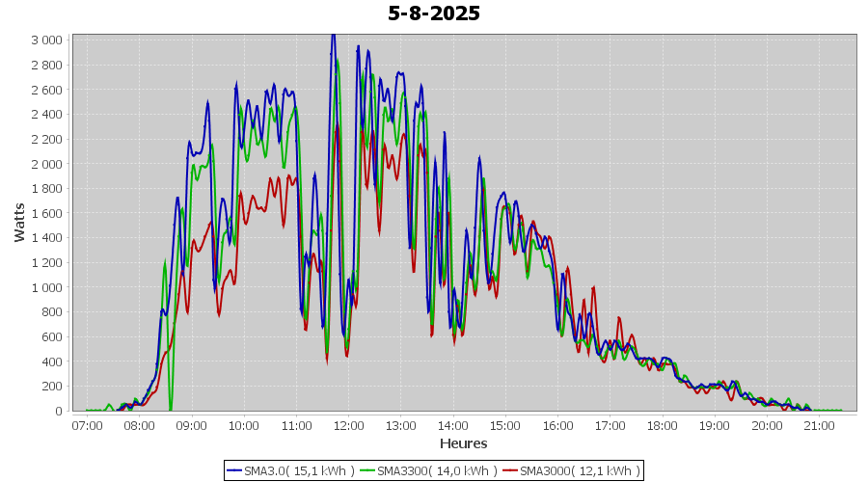Click the 08:00 time axis tick

[139, 425]
